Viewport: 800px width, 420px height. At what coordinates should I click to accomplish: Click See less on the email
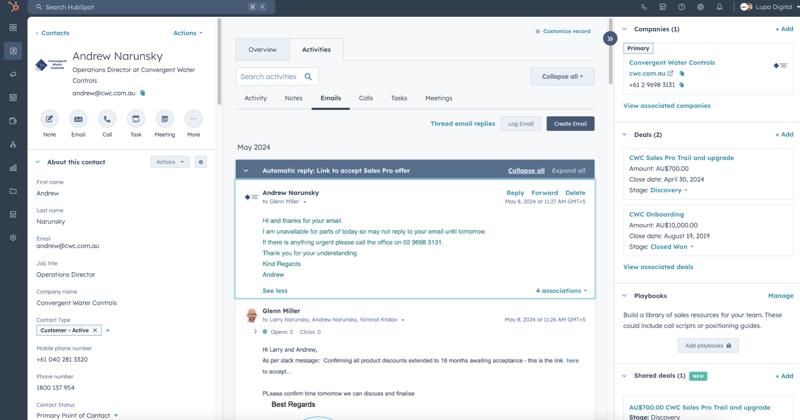click(x=275, y=291)
